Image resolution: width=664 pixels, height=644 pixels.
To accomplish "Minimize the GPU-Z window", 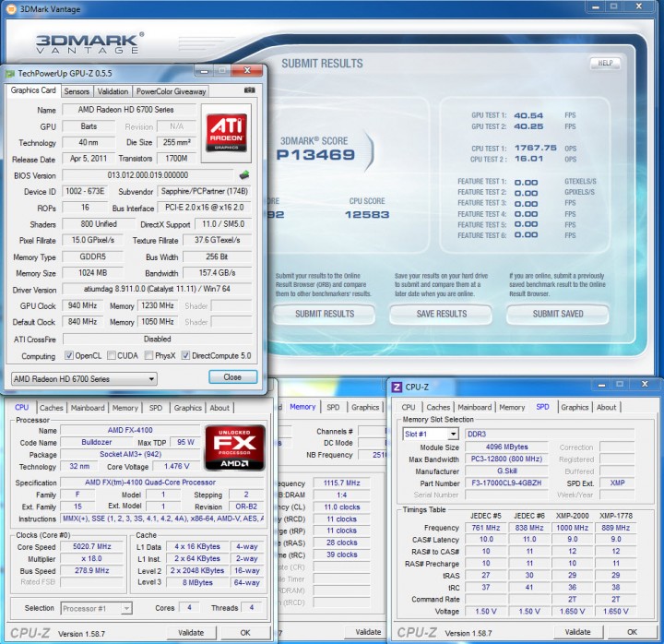I will coord(204,71).
